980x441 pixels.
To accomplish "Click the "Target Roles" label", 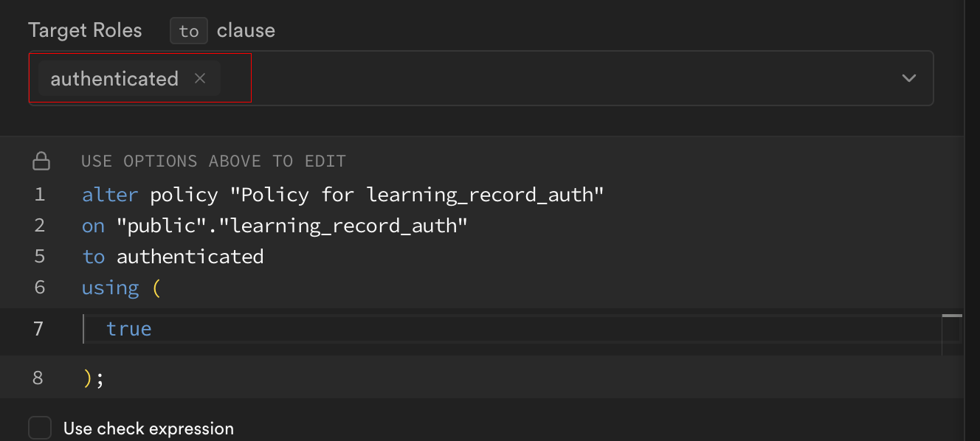I will click(x=85, y=31).
